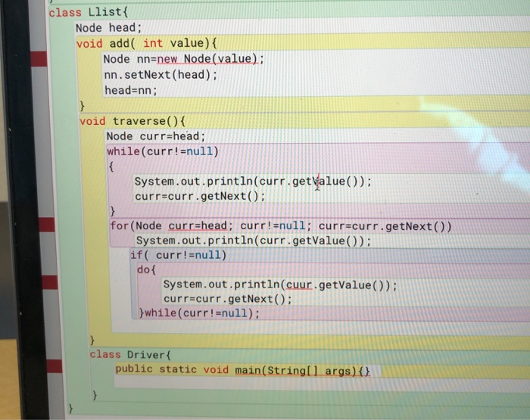The width and height of the screenshot is (530, 420).
Task: Click println statement inside the while loop
Action: tap(253, 182)
